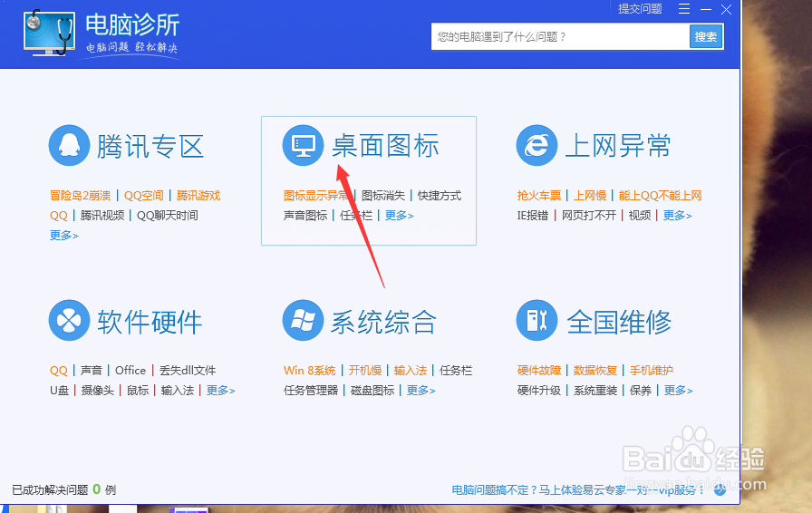Select the 软件硬件 category title
812x513 pixels.
click(x=150, y=322)
